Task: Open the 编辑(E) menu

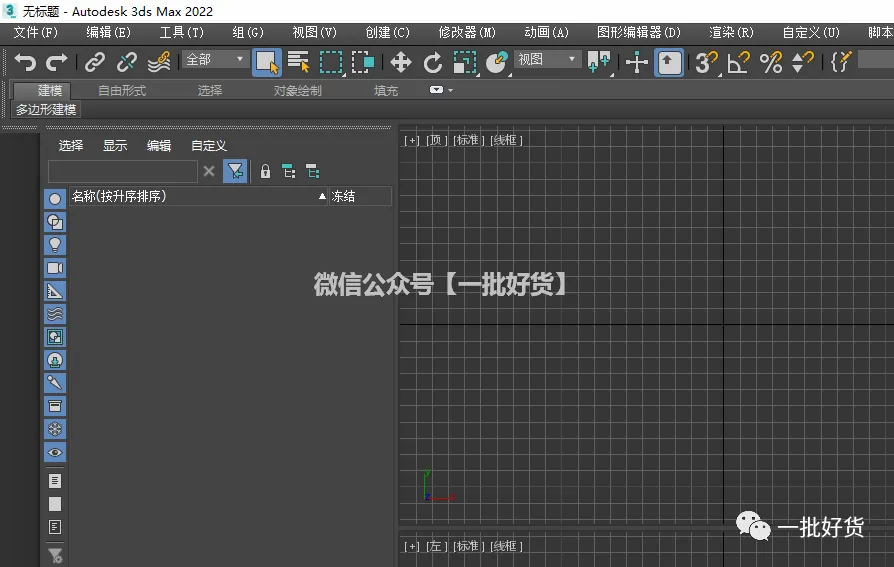Action: click(108, 33)
